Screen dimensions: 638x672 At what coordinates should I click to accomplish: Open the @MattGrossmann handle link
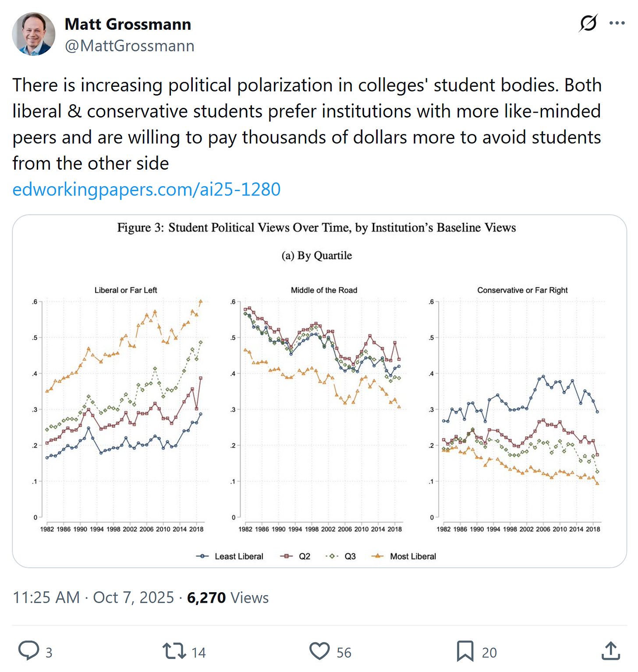[x=130, y=46]
